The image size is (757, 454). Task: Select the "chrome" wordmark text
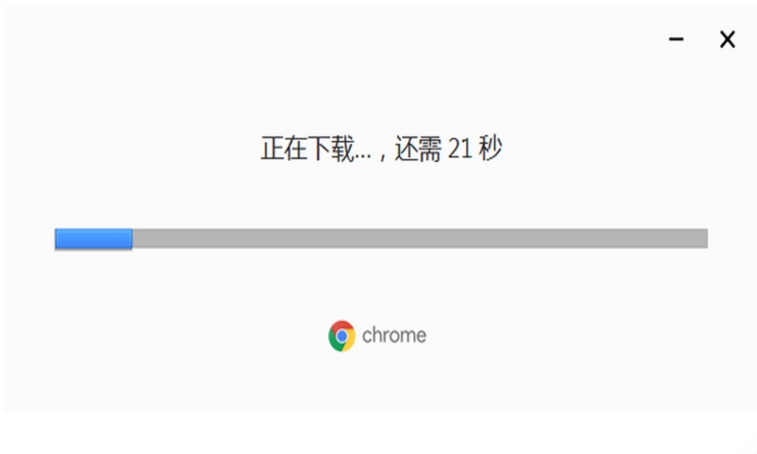[x=394, y=335]
